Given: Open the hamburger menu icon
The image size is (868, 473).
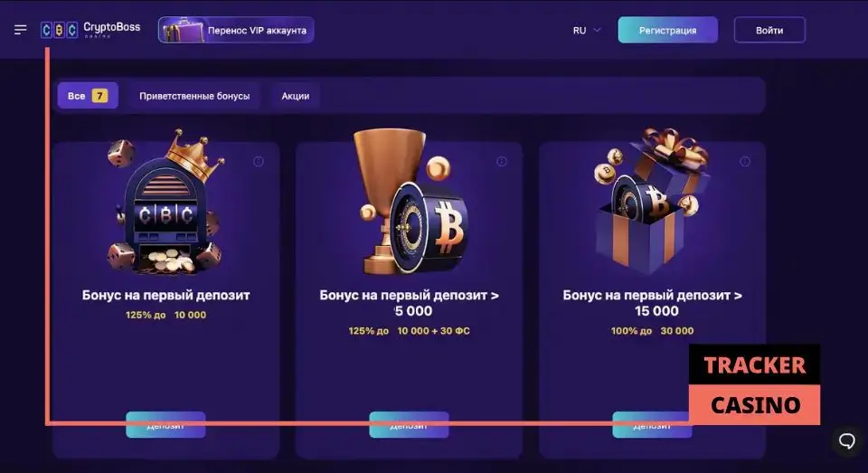Looking at the screenshot, I should click(21, 30).
